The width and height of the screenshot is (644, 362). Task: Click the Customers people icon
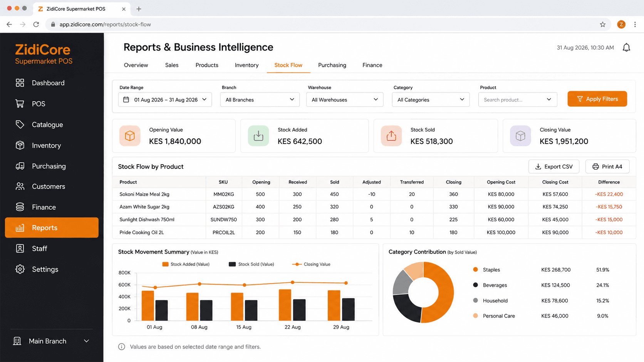pos(20,186)
